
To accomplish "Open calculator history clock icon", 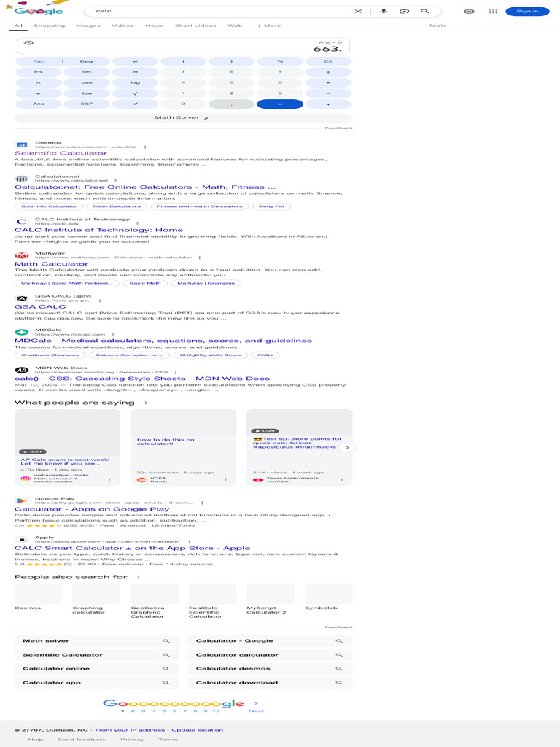I will point(28,43).
